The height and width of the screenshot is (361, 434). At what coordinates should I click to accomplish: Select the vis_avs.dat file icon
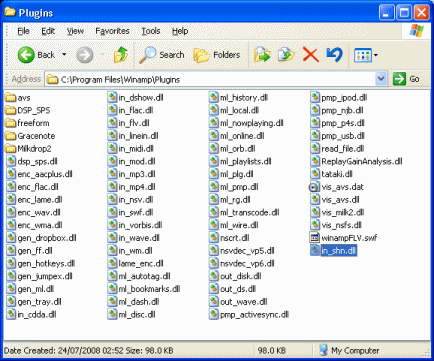314,187
